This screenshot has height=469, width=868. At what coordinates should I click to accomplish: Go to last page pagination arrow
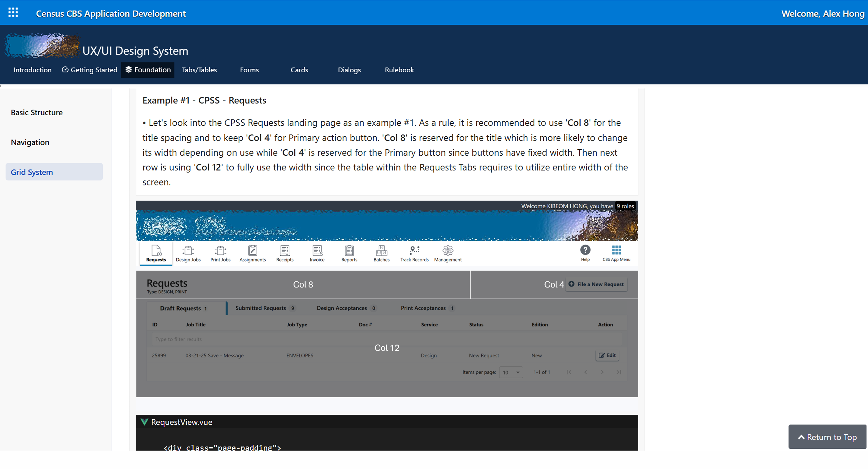(619, 372)
